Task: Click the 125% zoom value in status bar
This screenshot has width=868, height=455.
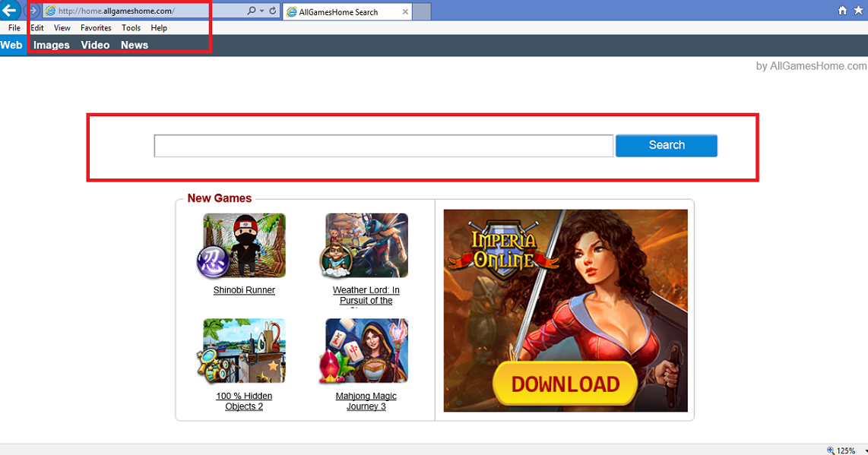Action: 846,450
